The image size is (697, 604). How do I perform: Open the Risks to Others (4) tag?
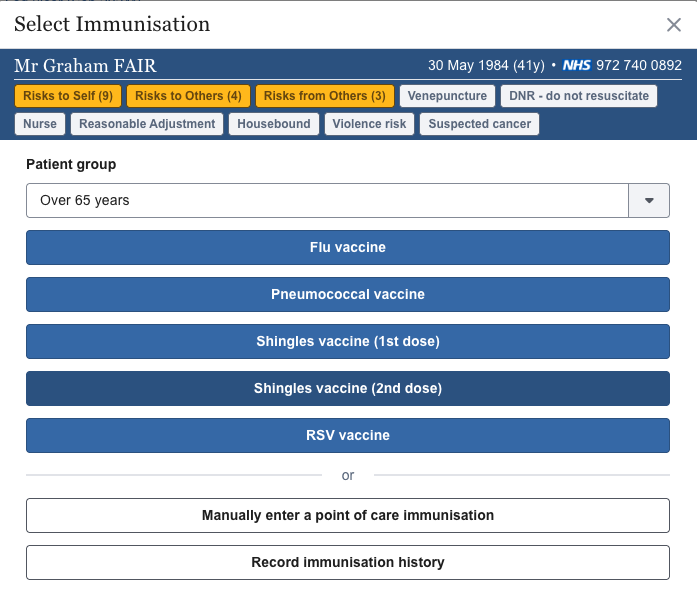(x=188, y=96)
